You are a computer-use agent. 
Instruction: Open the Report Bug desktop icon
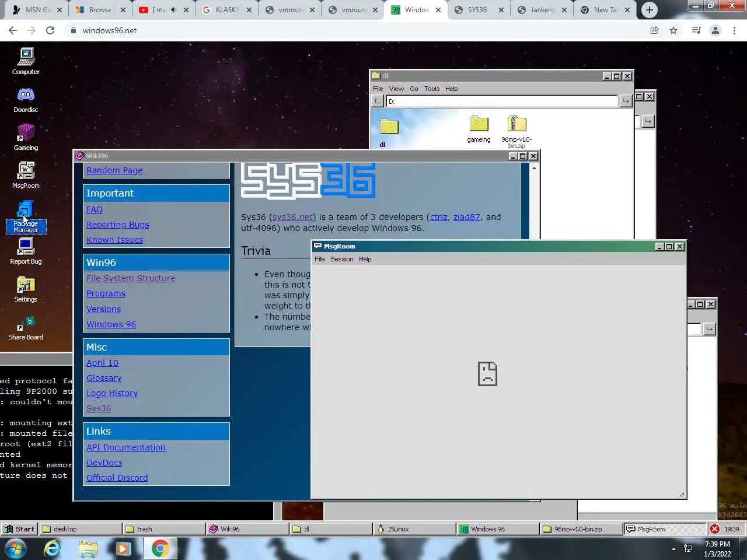pyautogui.click(x=26, y=251)
